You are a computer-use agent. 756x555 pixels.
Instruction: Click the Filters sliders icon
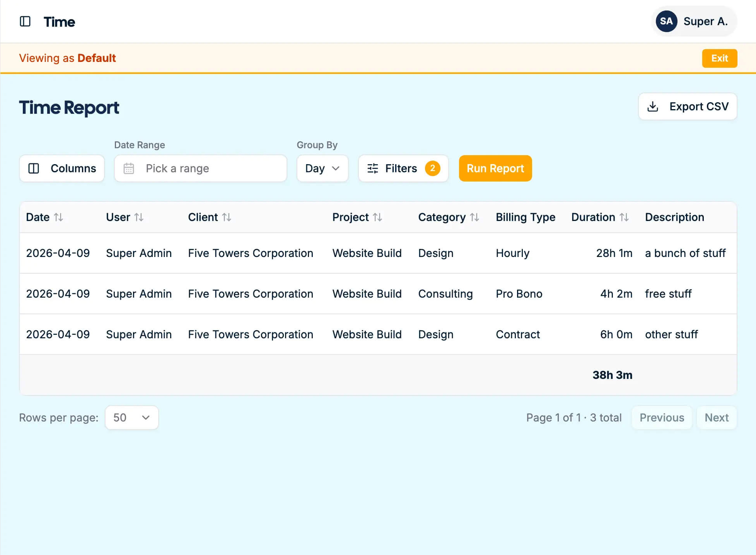[373, 168]
